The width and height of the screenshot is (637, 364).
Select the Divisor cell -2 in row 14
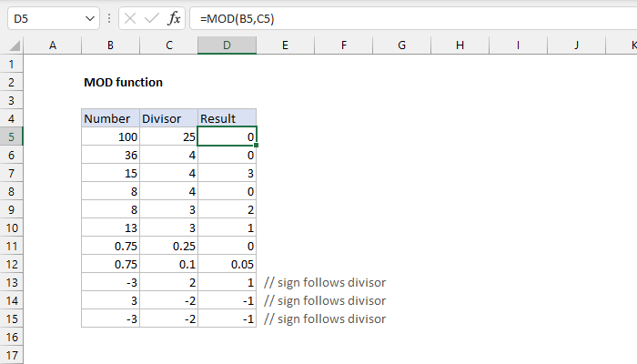pos(169,300)
